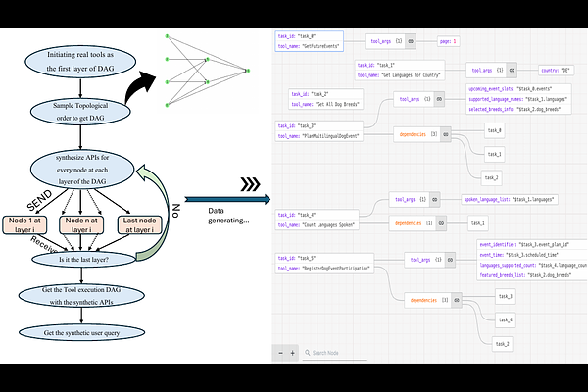The height and width of the screenshot is (392, 588).
Task: Toggle the task_4 dependencies link icon
Action: pyautogui.click(x=441, y=223)
